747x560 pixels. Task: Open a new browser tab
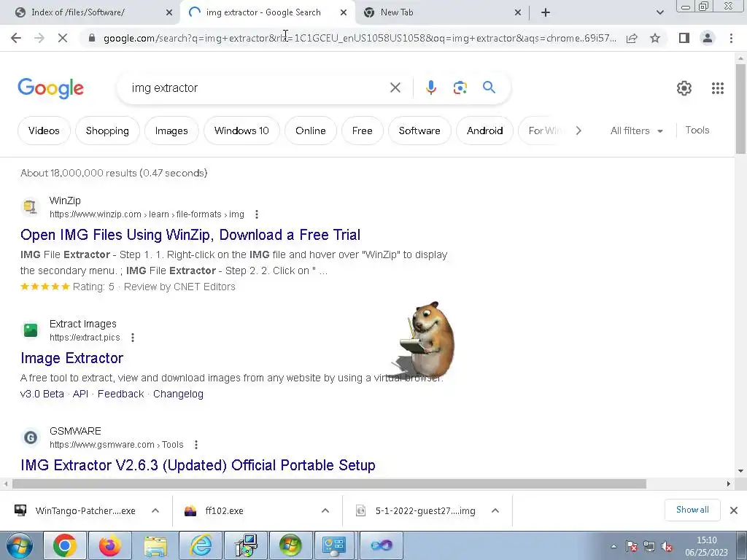point(546,12)
